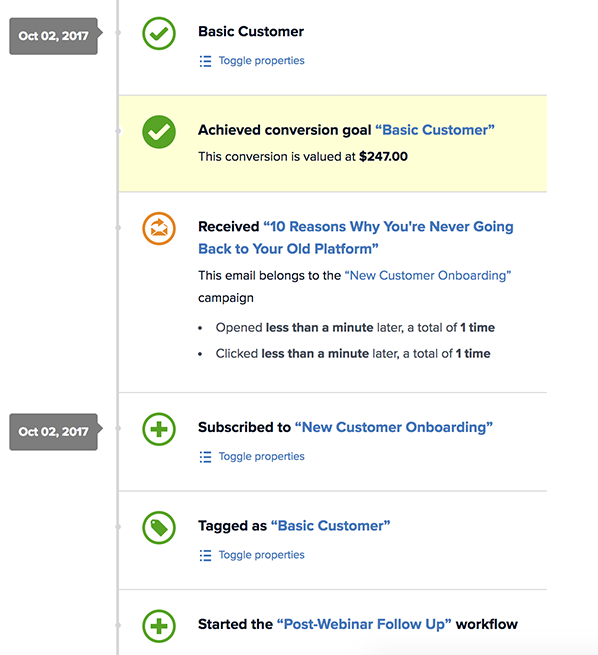
Task: Click the green tag icon for Tagged event
Action: pos(159,528)
